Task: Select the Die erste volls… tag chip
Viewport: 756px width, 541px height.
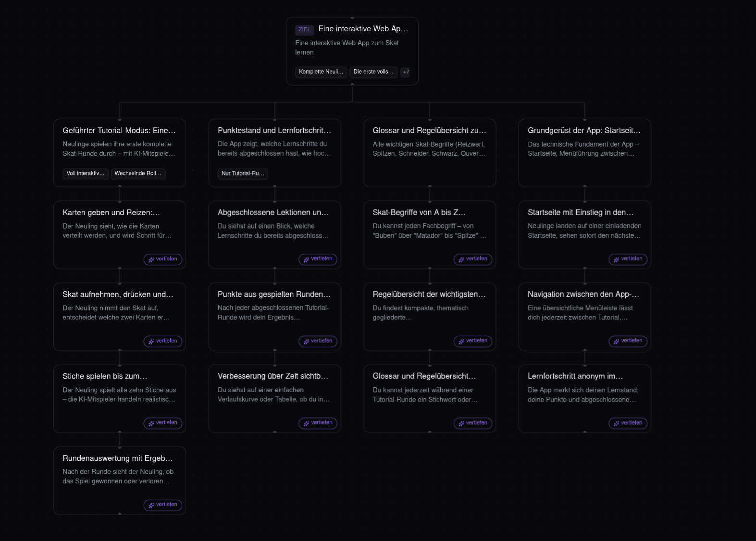Action: pyautogui.click(x=373, y=72)
